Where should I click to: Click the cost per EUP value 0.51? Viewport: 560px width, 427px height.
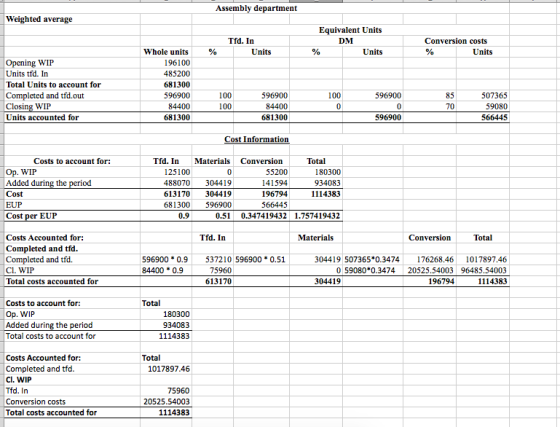tap(223, 216)
